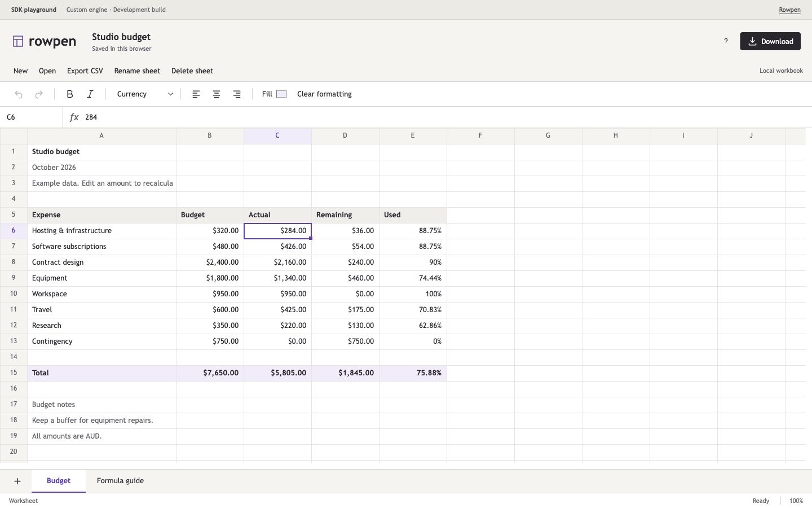Choose Export CSV

(85, 71)
